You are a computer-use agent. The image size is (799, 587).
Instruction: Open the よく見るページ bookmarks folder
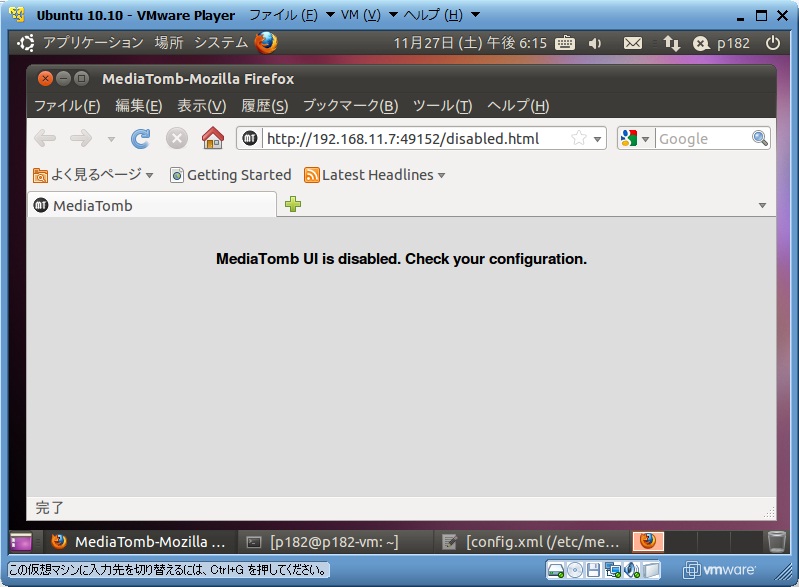pyautogui.click(x=93, y=175)
